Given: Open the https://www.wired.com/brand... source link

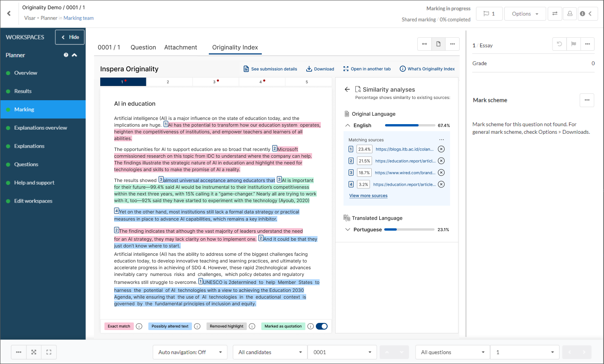Looking at the screenshot, I should (x=405, y=172).
